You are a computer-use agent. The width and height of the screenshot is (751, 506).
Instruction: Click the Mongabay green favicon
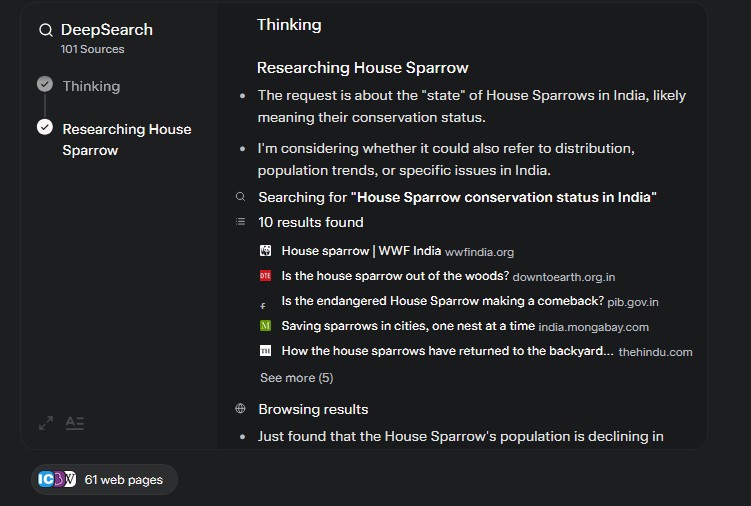click(x=265, y=326)
